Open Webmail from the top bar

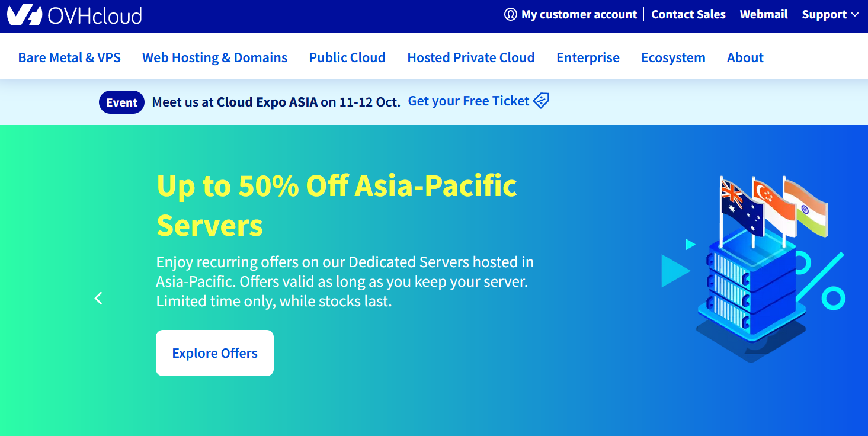tap(764, 15)
